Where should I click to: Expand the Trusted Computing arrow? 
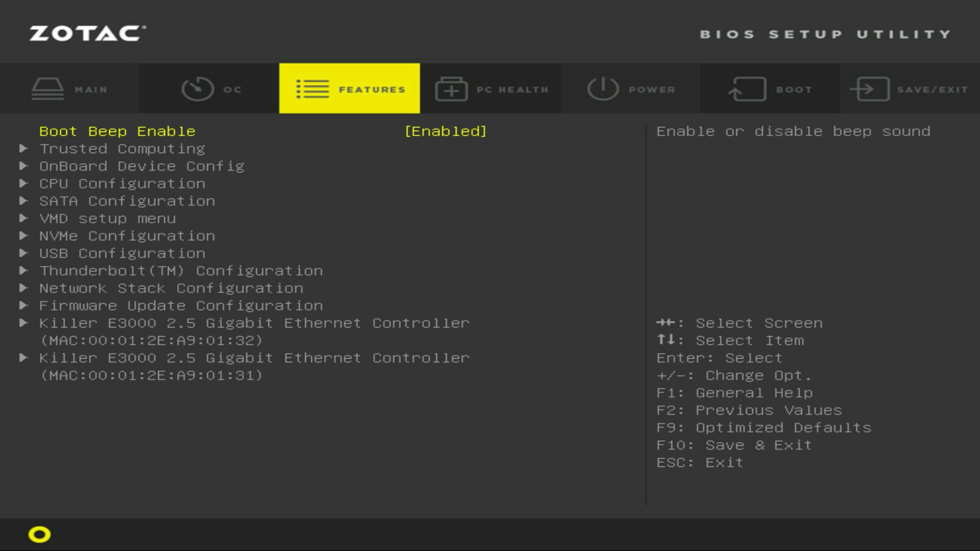23,148
